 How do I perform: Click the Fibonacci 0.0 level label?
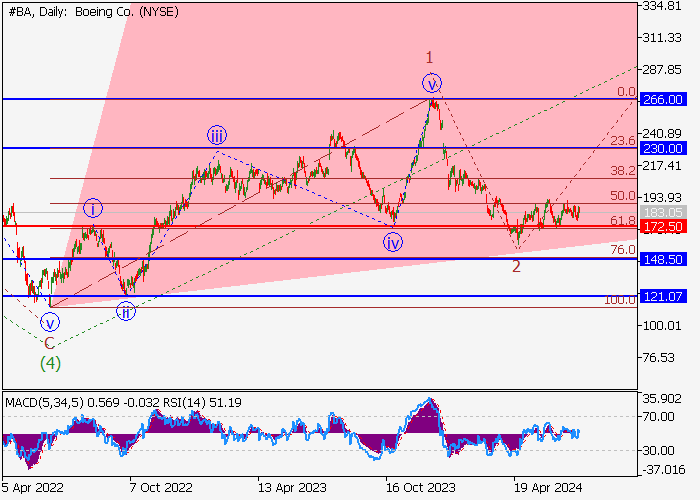(626, 92)
